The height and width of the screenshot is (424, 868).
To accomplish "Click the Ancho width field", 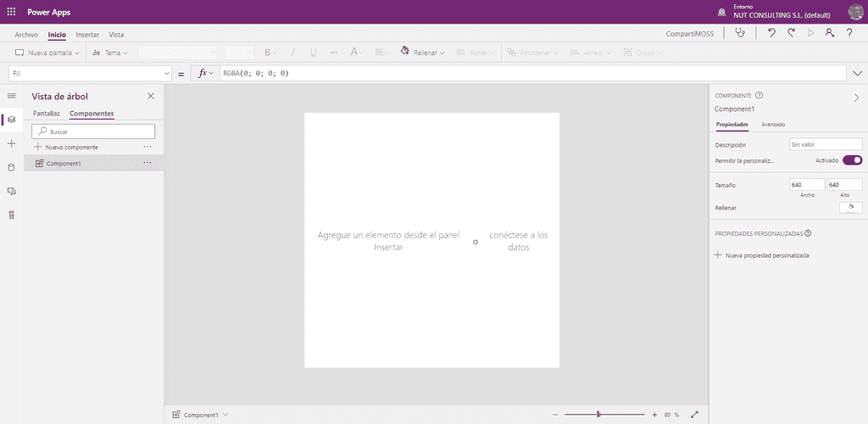I will tap(807, 184).
